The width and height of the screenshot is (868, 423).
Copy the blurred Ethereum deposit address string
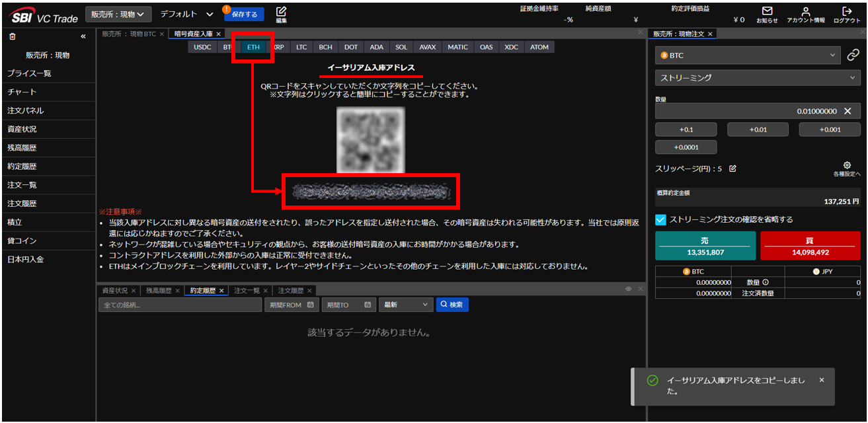(x=371, y=192)
